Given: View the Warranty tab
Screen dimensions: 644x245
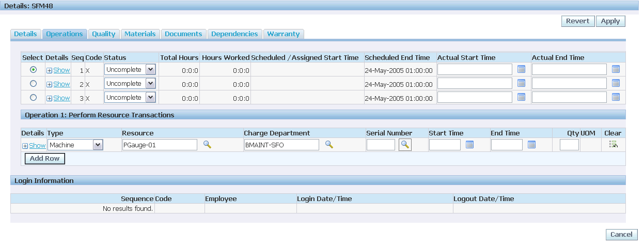Looking at the screenshot, I should coord(284,34).
